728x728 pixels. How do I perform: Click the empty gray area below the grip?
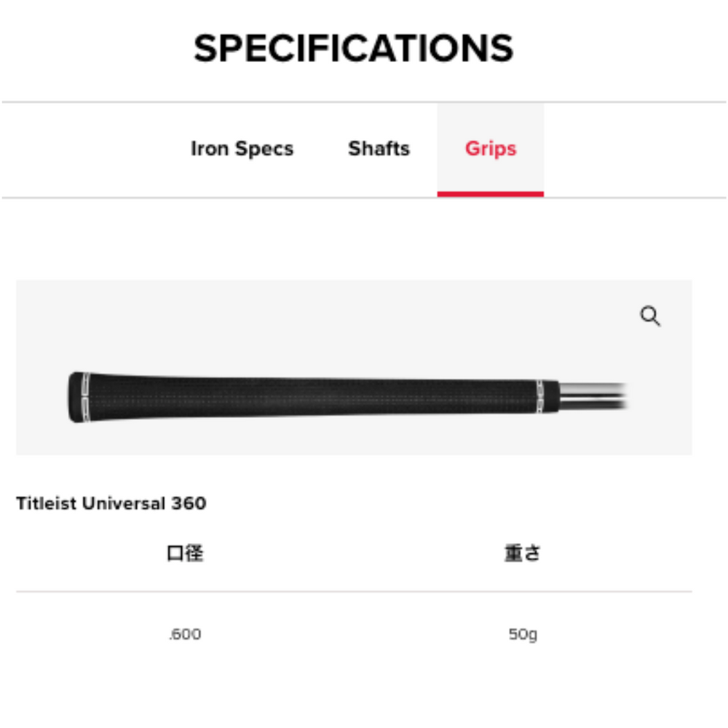coord(328,439)
